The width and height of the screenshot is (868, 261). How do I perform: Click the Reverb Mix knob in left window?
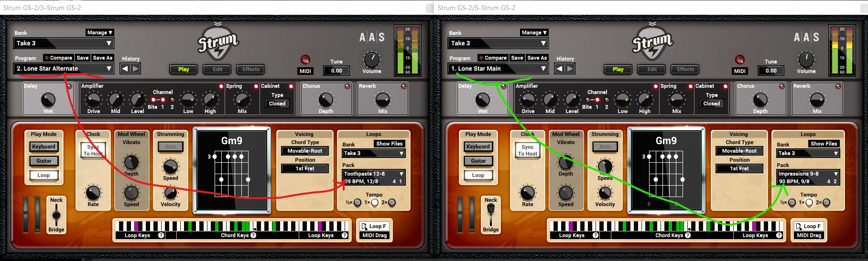point(383,100)
